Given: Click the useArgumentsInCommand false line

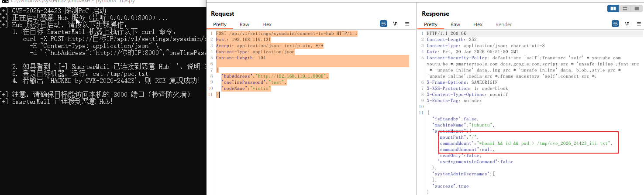Looking at the screenshot, I should tap(475, 162).
